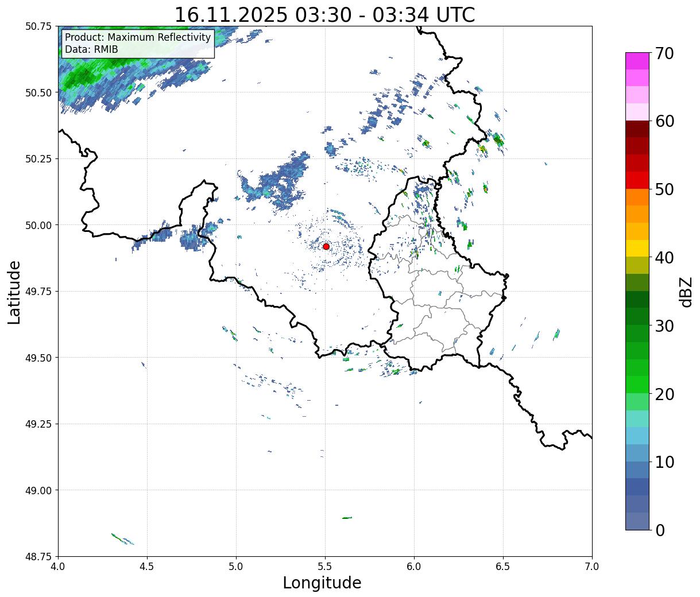This screenshot has width=700, height=597.
Task: Click the latitude tick label 50.50
Action: tap(38, 92)
